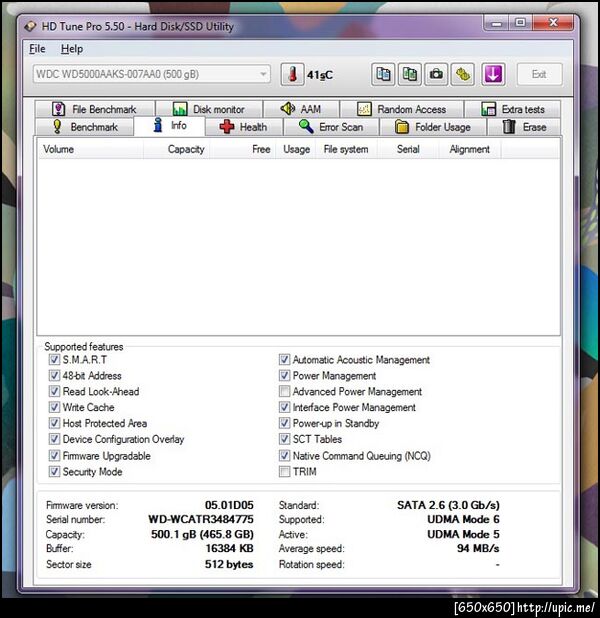Screen dimensions: 600x618
Task: Click the SATA 2.6 standard value
Action: pos(448,505)
